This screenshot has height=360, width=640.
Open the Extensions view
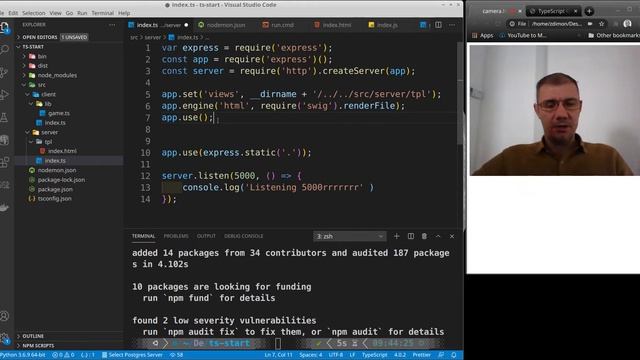(x=4, y=162)
